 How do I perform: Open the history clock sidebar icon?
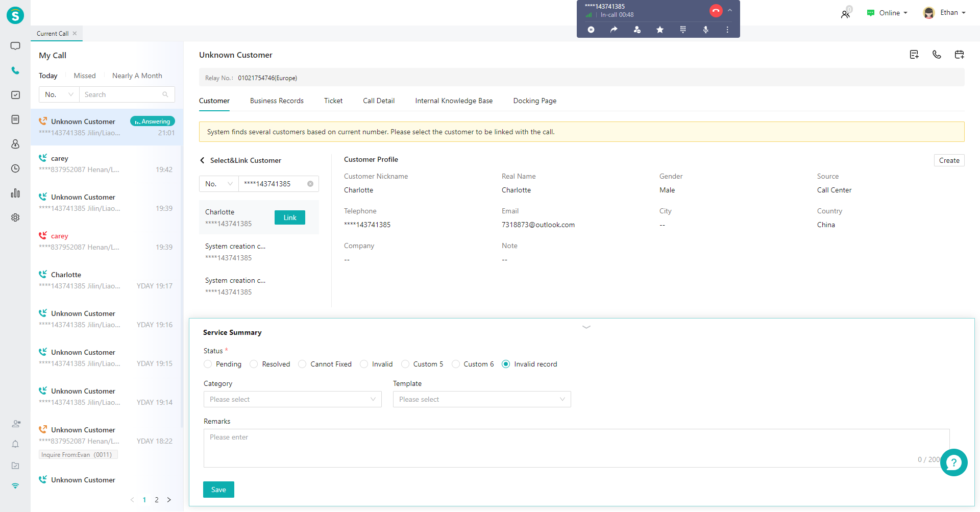click(x=15, y=168)
